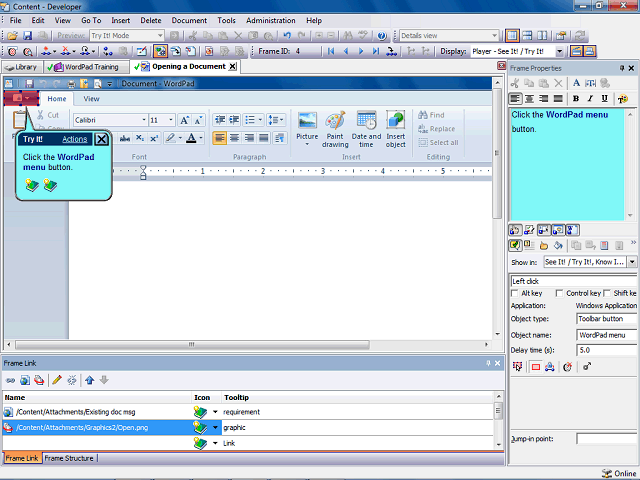The image size is (640, 480).
Task: Switch to the Library tab
Action: click(22, 67)
